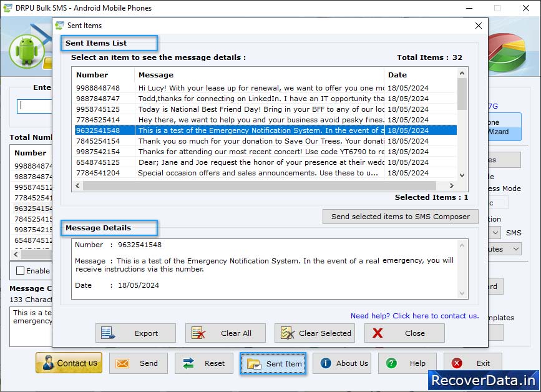Minimize the DRPU Bulk SMS window
This screenshot has height=392, width=541.
coord(469,8)
